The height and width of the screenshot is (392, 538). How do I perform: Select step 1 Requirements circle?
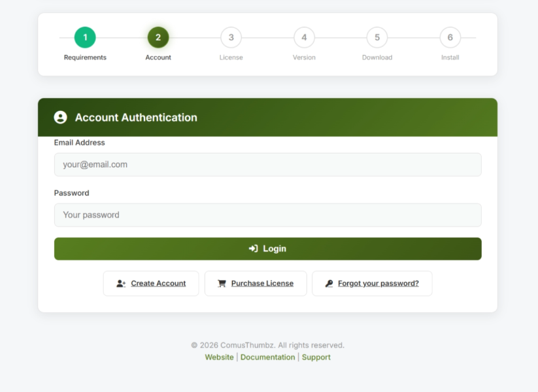coord(85,38)
